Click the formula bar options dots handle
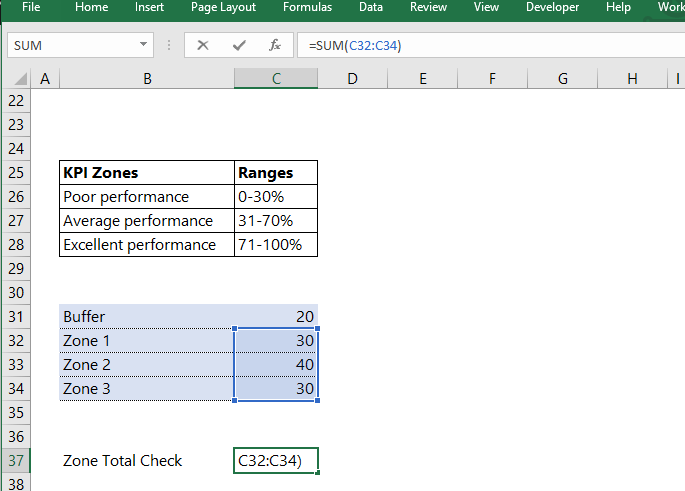The width and height of the screenshot is (685, 491). pos(169,45)
